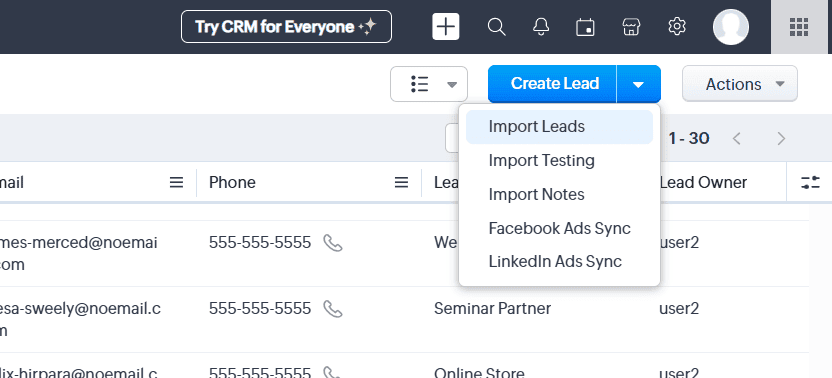Viewport: 832px width, 378px height.
Task: Open the Phone column menu icon
Action: pos(402,183)
